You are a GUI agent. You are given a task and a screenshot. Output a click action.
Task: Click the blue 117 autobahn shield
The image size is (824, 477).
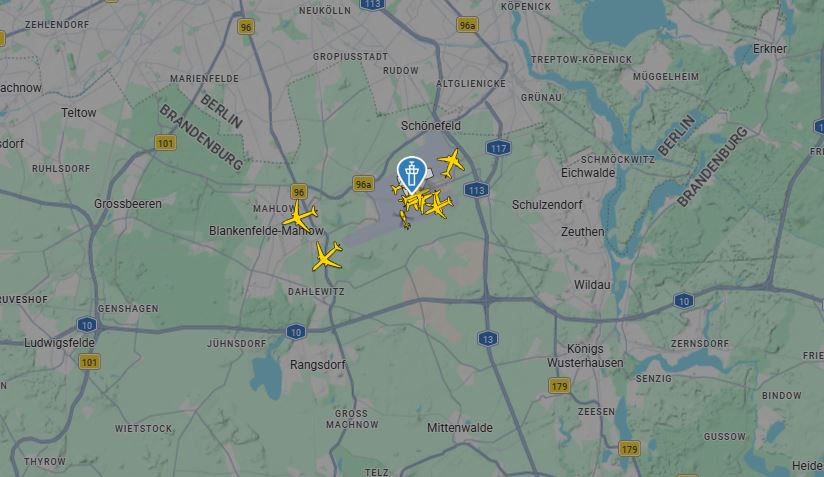coord(498,148)
